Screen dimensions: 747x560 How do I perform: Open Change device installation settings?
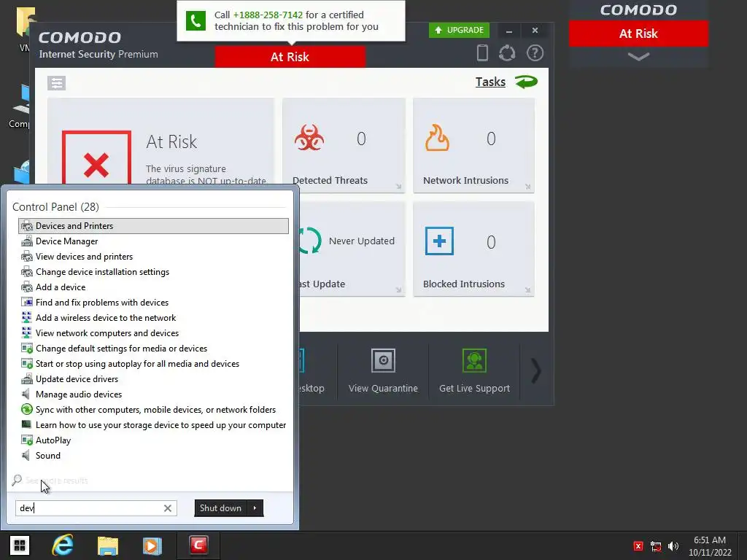pos(153,272)
